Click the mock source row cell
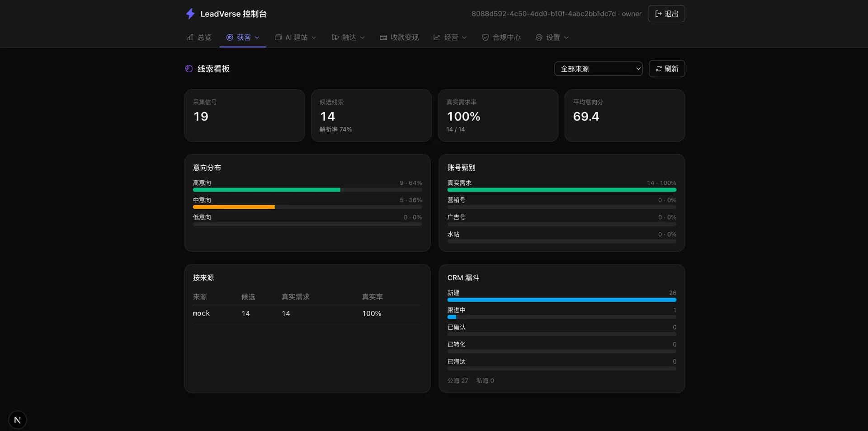Viewport: 868px width, 431px height. tap(201, 314)
